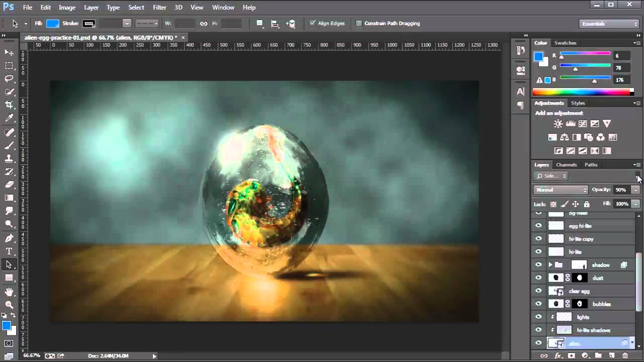Switch to the Channels tab
The image size is (644, 362).
tap(566, 164)
